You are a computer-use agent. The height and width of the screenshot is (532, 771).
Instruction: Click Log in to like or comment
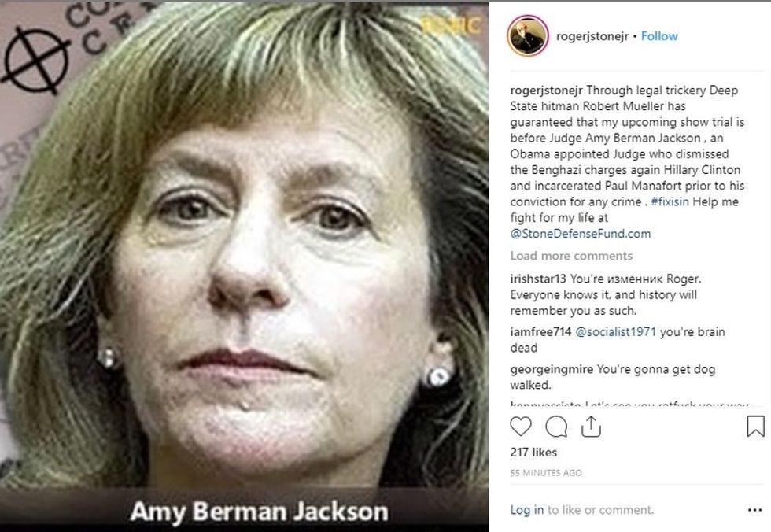point(527,510)
